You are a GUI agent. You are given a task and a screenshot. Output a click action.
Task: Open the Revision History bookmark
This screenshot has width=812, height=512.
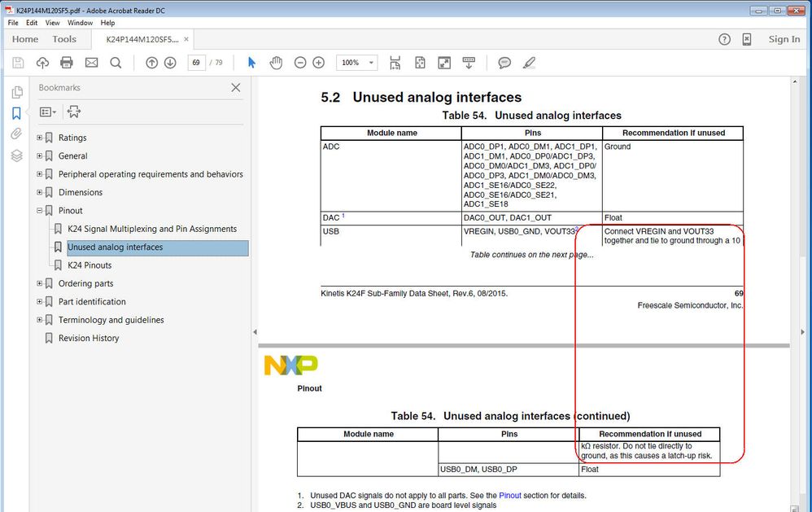tap(89, 338)
